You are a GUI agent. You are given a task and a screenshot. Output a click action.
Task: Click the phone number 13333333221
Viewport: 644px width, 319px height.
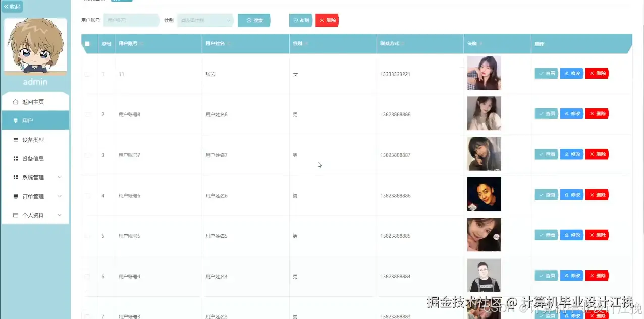(x=395, y=74)
